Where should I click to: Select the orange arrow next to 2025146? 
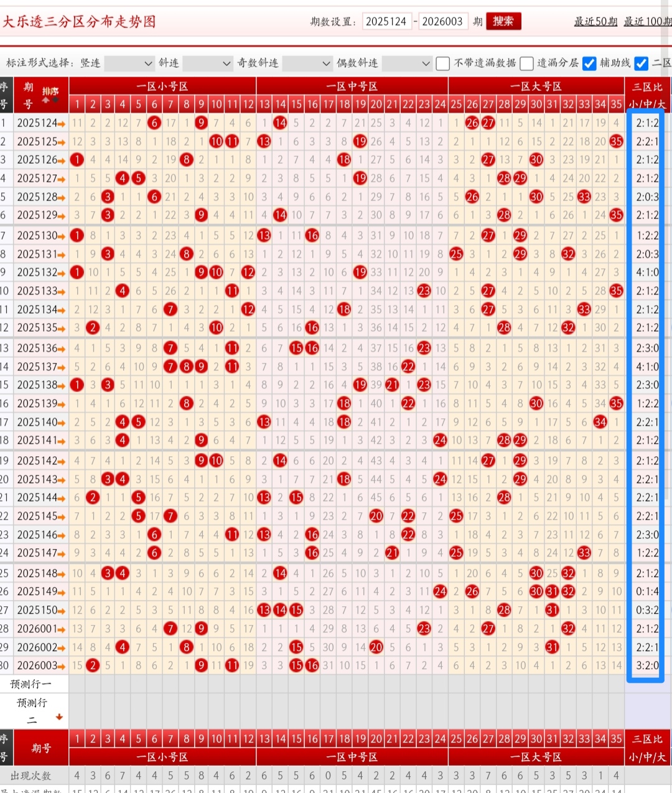tap(62, 535)
